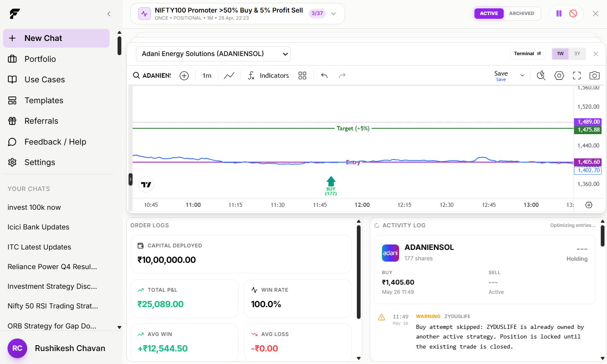Screen dimensions: 607x364
Task: Open the ORB Strategy for Gap chat
Action: (x=52, y=326)
